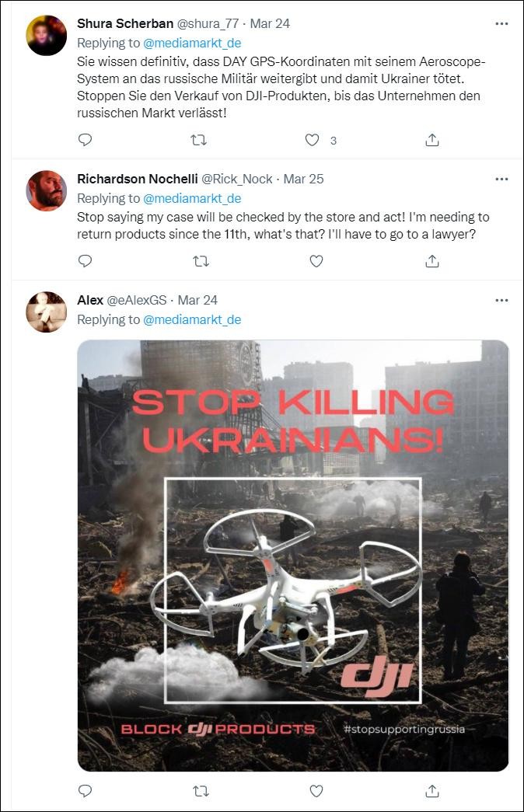Open the Stop Killing Ukrainians image
524x812 pixels.
point(293,555)
